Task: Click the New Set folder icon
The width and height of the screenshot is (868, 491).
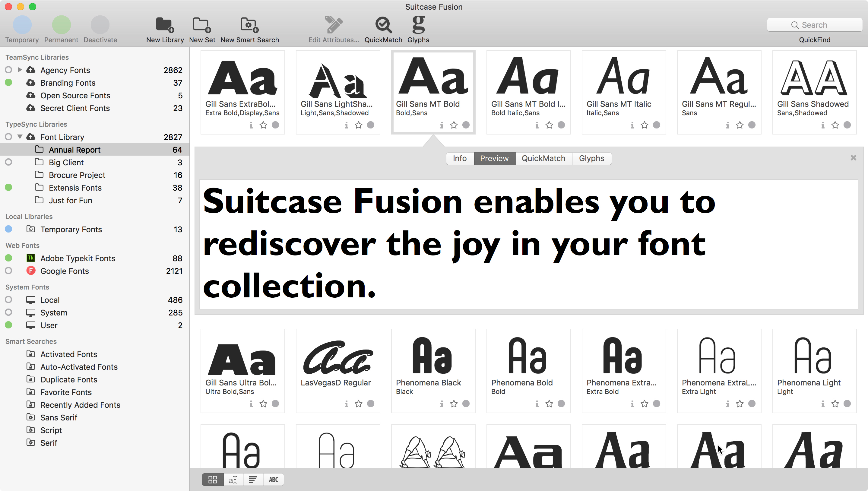Action: [x=202, y=25]
